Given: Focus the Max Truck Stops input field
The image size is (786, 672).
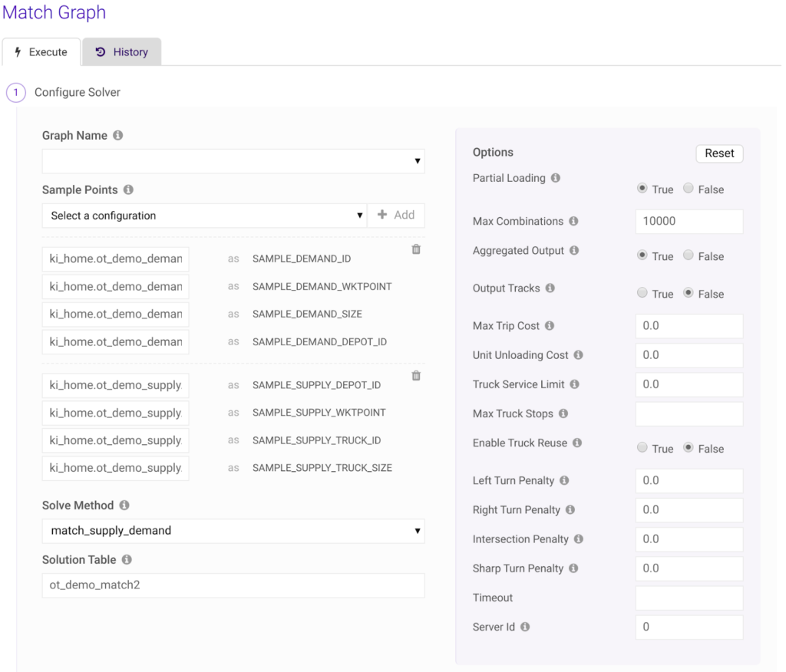Looking at the screenshot, I should pos(689,414).
